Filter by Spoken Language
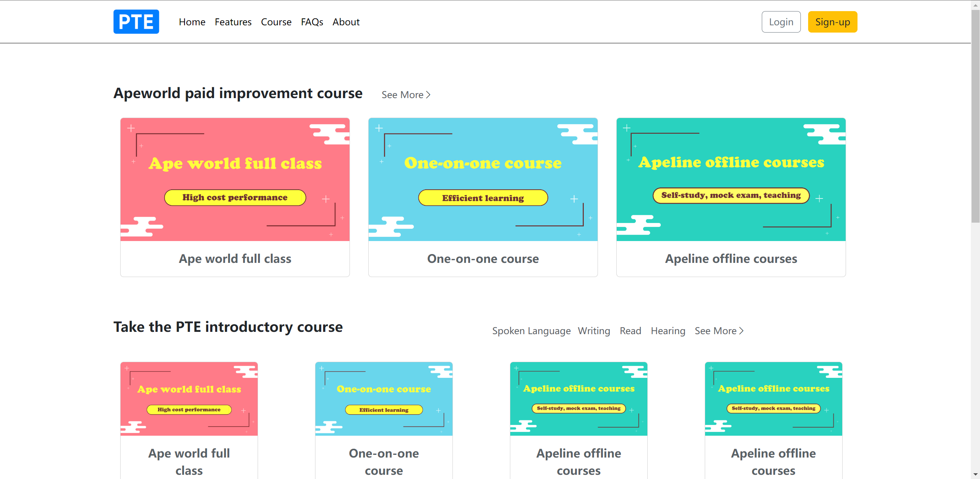980x479 pixels. tap(531, 331)
